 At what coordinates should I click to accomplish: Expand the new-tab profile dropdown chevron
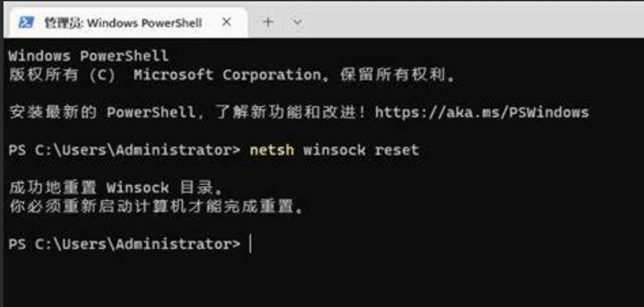click(297, 22)
